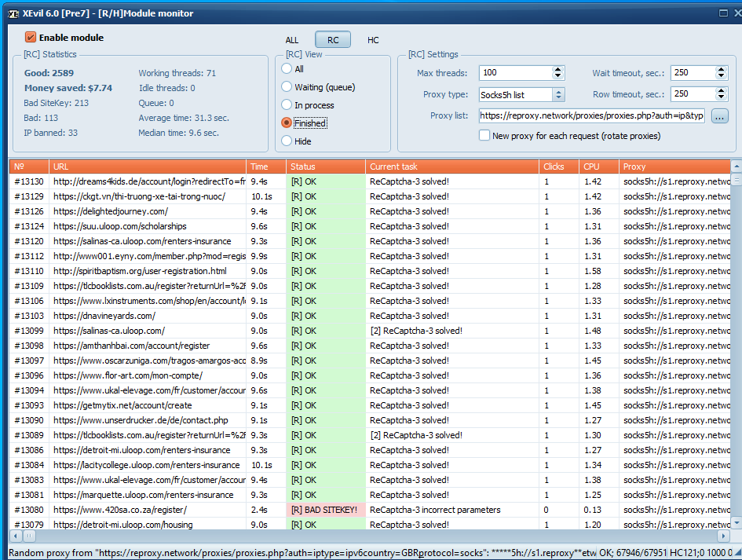The height and width of the screenshot is (560, 742).
Task: Increase Row timeout with up arrow
Action: (x=721, y=90)
